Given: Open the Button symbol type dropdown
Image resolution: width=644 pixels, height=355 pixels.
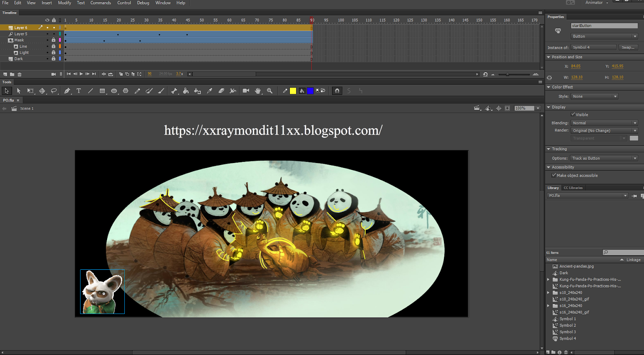Looking at the screenshot, I should pyautogui.click(x=604, y=36).
